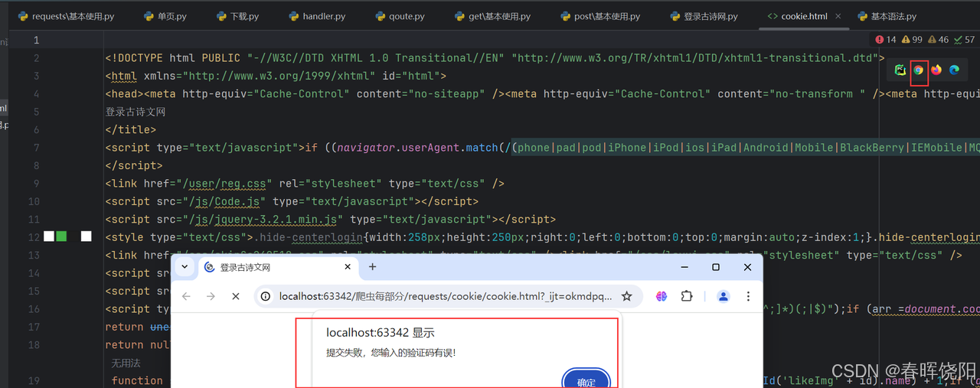Image resolution: width=980 pixels, height=388 pixels.
Task: Click the brain extension icon in Chrome
Action: pyautogui.click(x=661, y=296)
